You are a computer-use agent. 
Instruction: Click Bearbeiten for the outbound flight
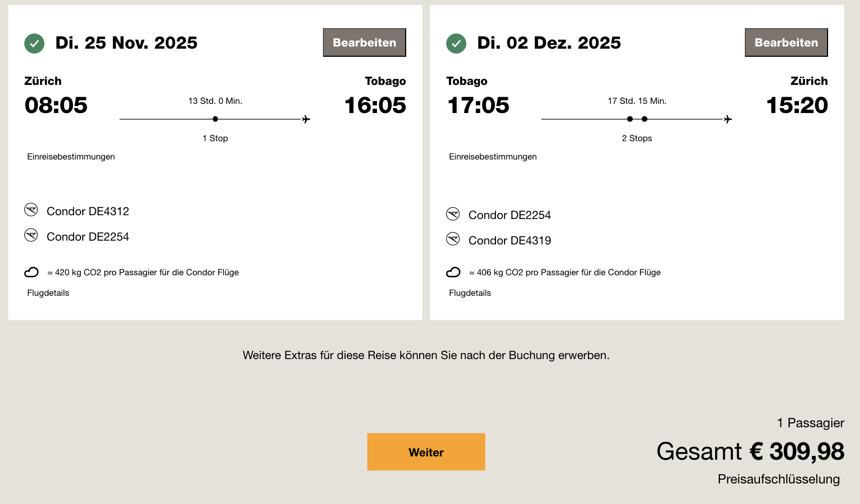pos(364,42)
